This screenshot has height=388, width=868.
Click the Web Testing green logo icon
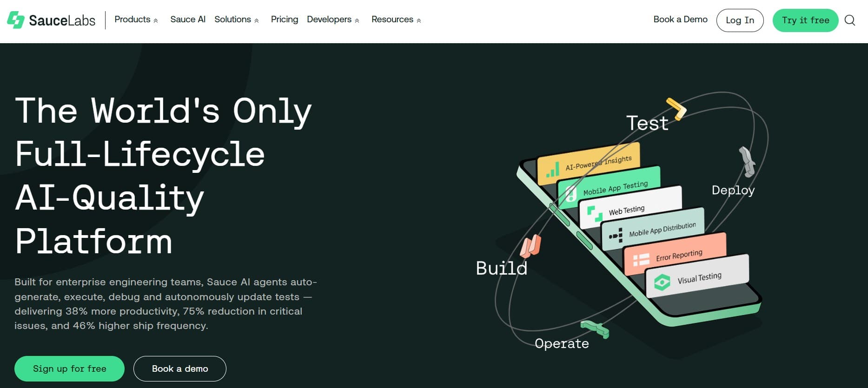click(x=595, y=214)
